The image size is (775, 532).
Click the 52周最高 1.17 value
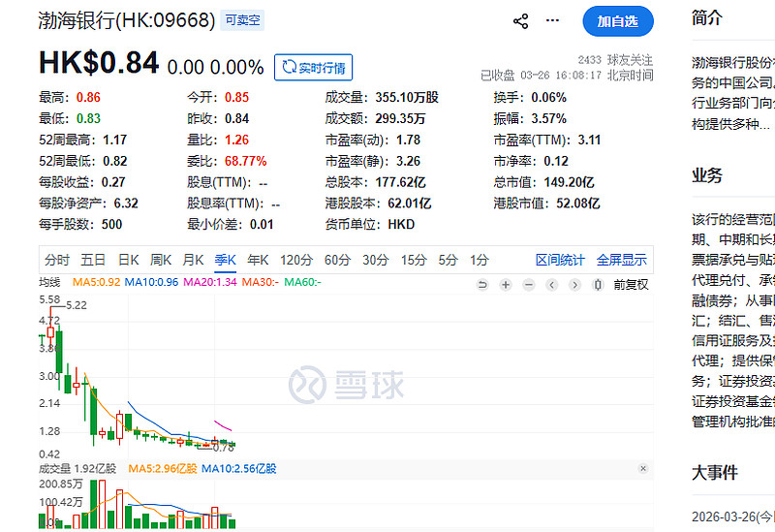115,140
